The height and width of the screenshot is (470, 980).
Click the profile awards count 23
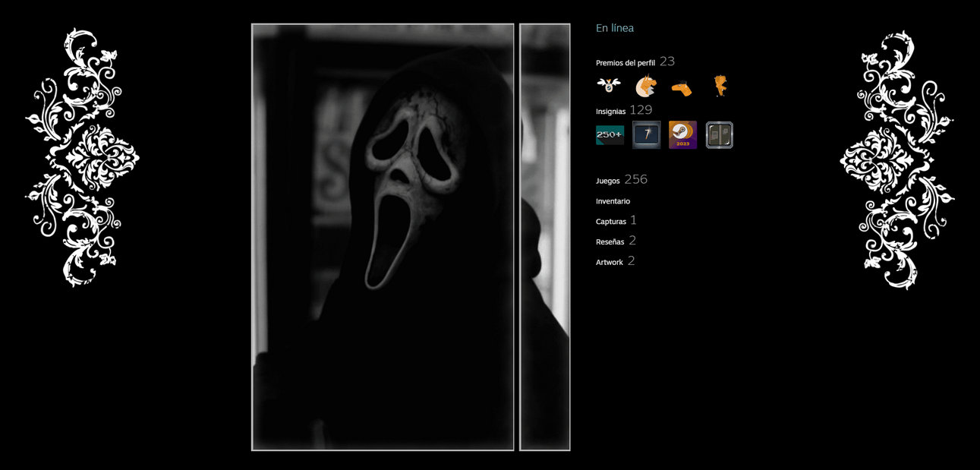tap(666, 62)
